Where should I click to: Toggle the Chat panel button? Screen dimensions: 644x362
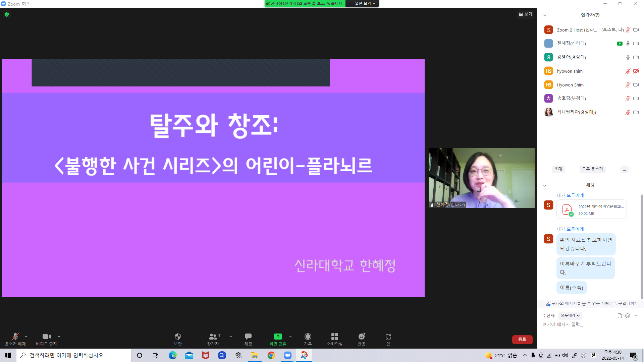248,339
